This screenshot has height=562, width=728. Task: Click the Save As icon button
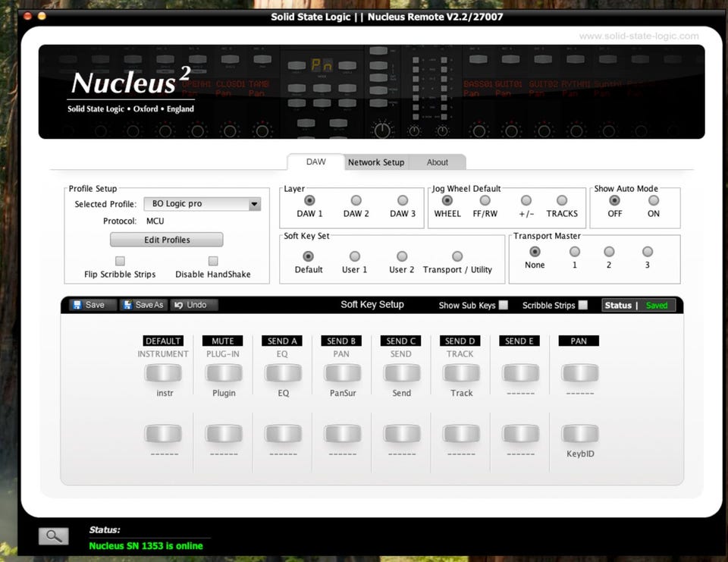[x=143, y=305]
